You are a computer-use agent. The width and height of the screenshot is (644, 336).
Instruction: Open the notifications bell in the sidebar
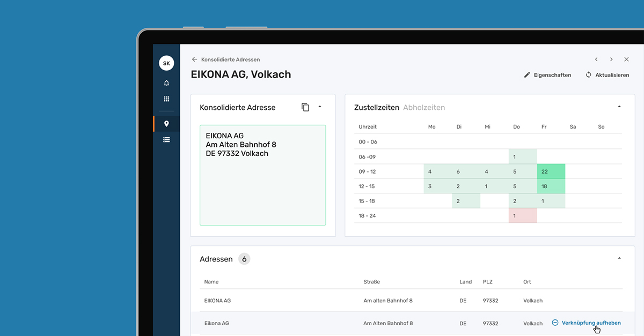click(166, 83)
